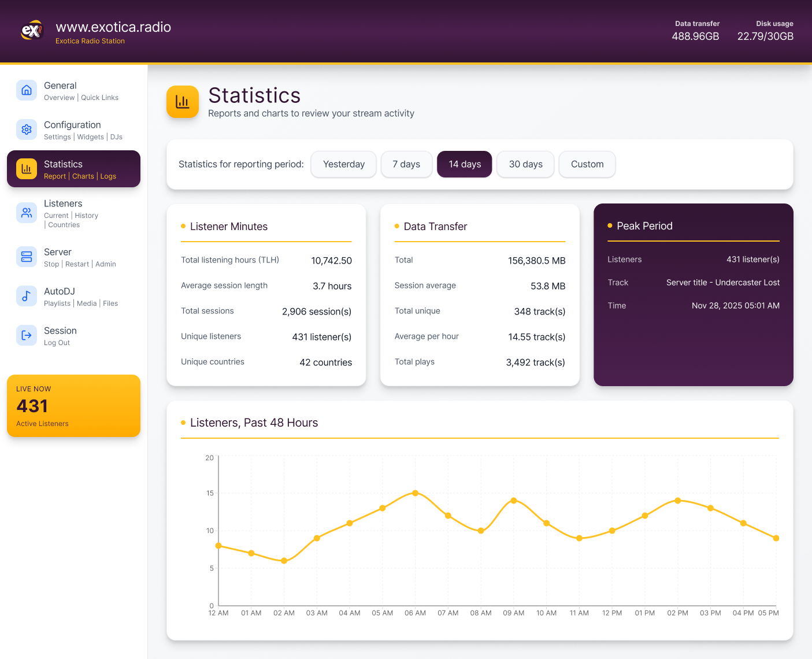The image size is (812, 659).
Task: Click the Exotica Radio logo in the header
Action: [x=32, y=30]
